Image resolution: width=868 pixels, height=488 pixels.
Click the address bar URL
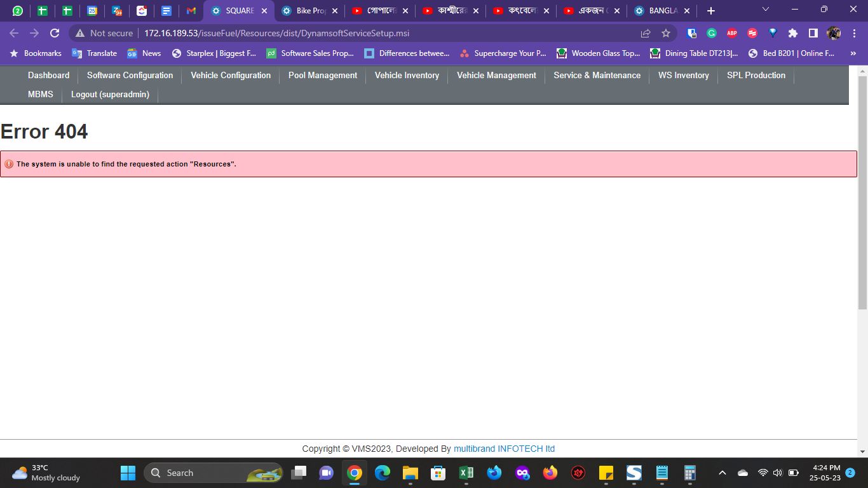tap(276, 33)
